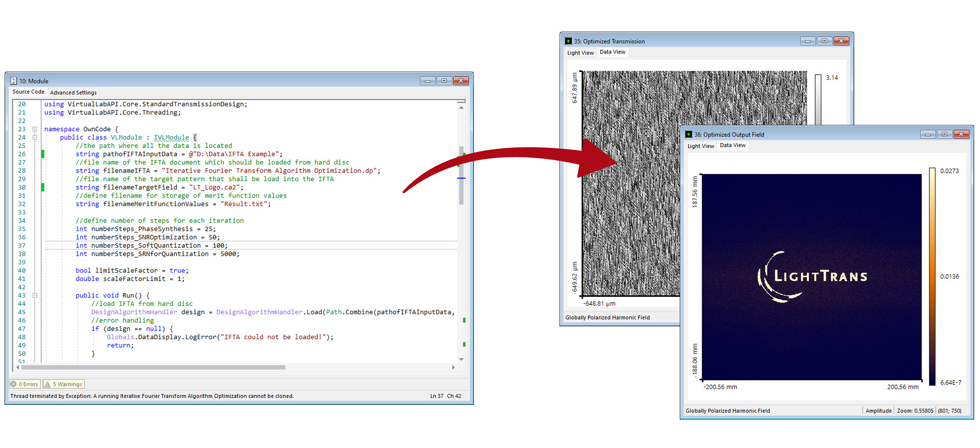Select Data View tab in Optimized Output Field
Screen dimensions: 980x448
(x=733, y=145)
